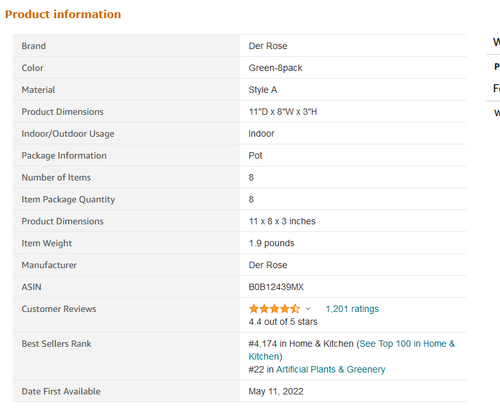Click the Best Sellers Rank label
Viewport: 500px width, 419px height.
tap(56, 344)
